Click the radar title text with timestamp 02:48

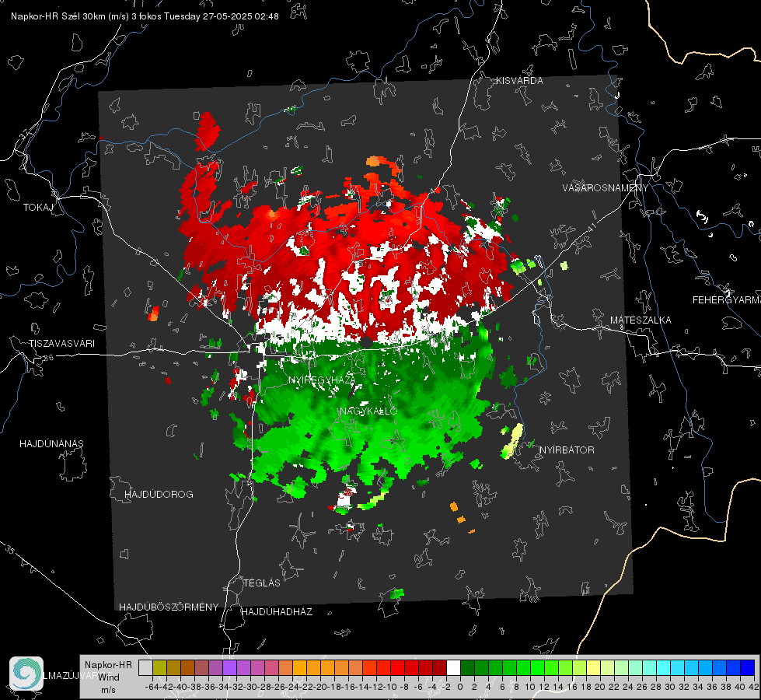coord(145,16)
